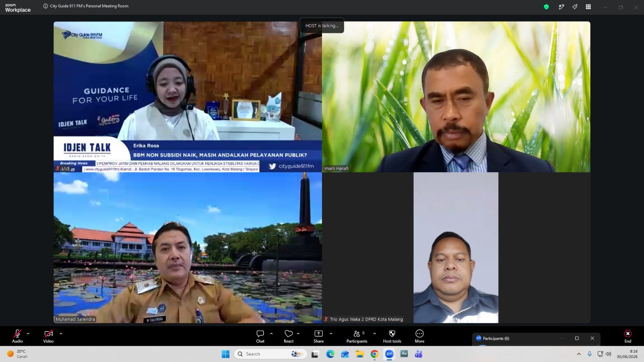Viewport: 644px width, 362px height.
Task: Expand video options arrow beside Video
Action: pyautogui.click(x=61, y=333)
